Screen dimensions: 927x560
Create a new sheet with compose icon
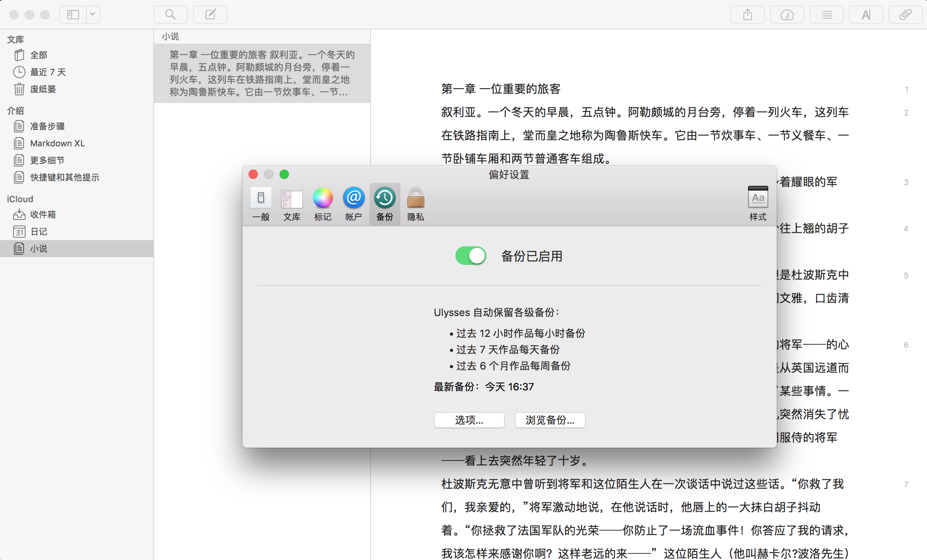point(210,15)
